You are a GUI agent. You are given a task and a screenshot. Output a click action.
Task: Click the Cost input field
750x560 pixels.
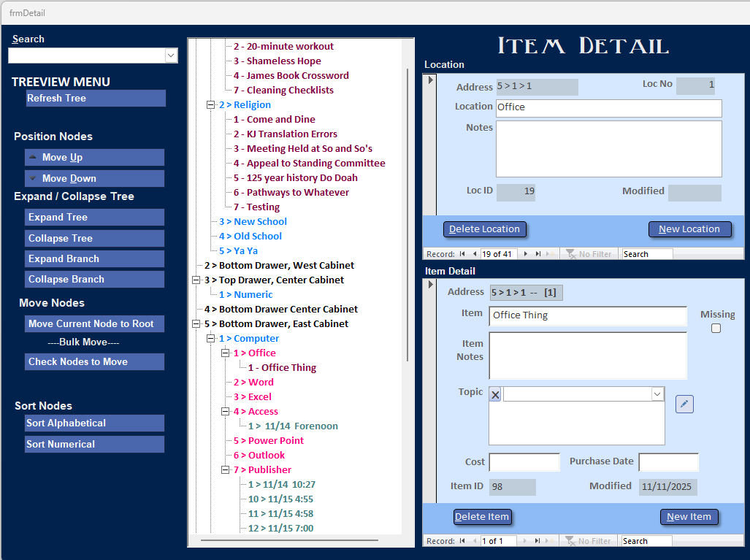coord(524,462)
